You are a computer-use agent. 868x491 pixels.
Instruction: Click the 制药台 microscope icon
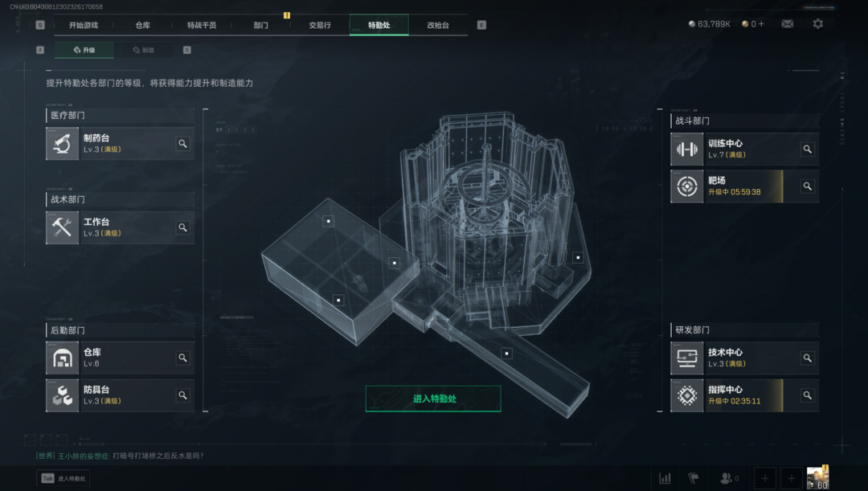click(x=62, y=144)
